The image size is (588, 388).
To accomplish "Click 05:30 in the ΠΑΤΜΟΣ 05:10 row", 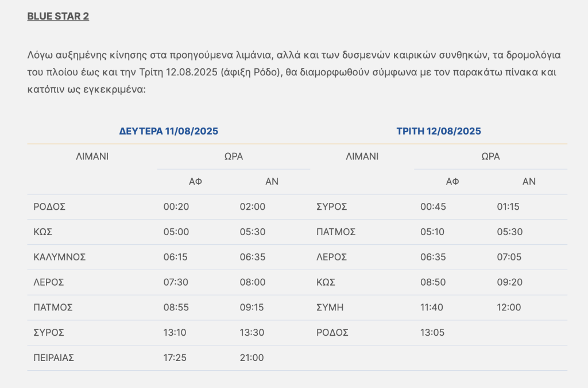I will [x=510, y=232].
